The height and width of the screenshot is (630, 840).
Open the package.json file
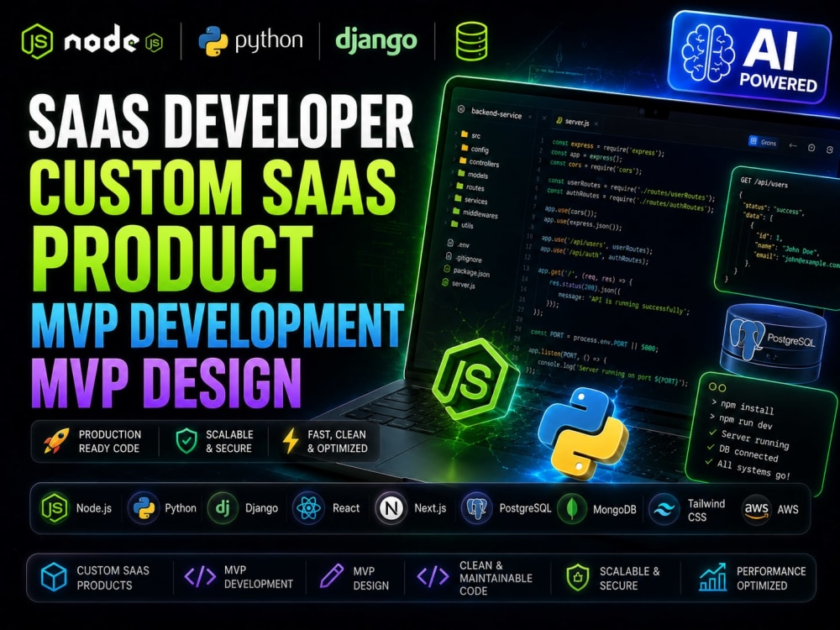click(x=466, y=271)
